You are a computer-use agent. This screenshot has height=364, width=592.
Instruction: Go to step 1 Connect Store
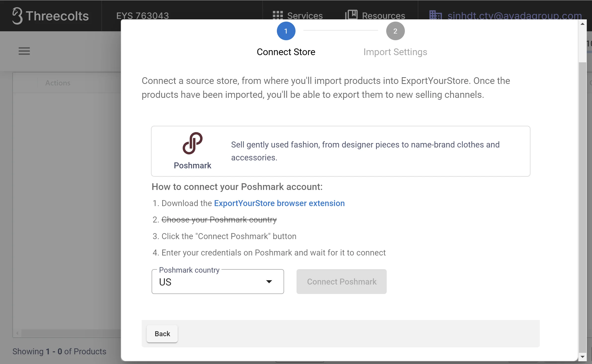point(286,39)
